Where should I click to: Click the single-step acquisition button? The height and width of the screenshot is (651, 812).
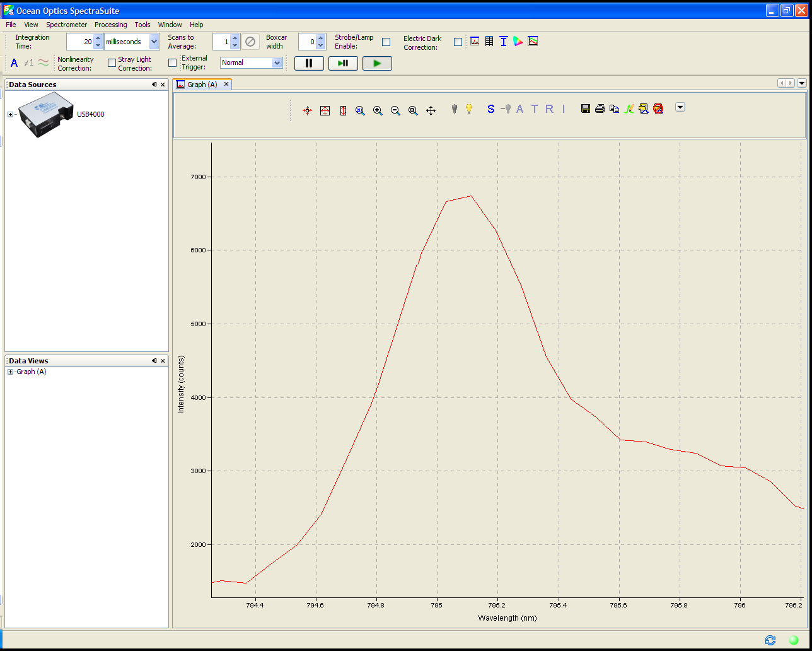343,63
